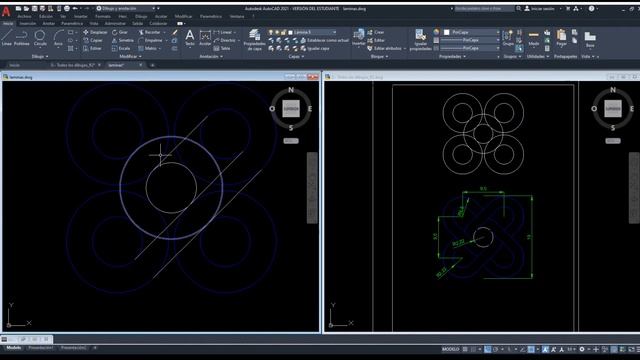Toggle MODELO space button in status bar
Viewport: 640px width, 360px height.
[x=451, y=349]
